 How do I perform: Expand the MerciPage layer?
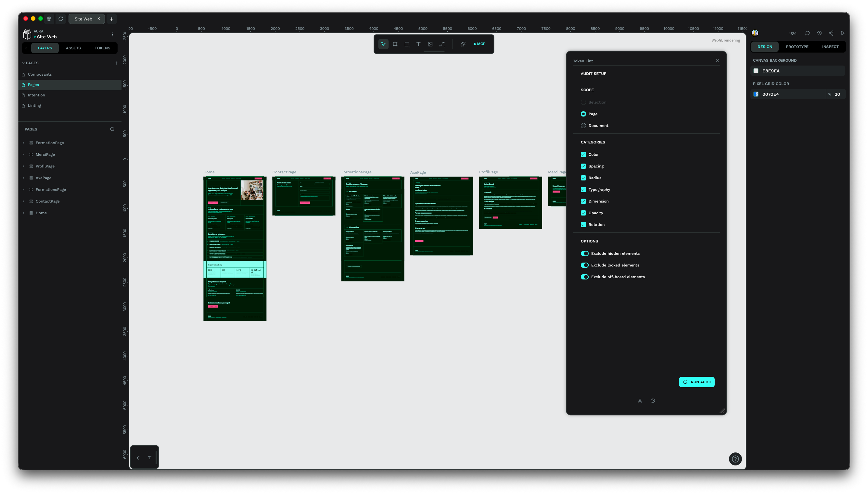tap(23, 155)
